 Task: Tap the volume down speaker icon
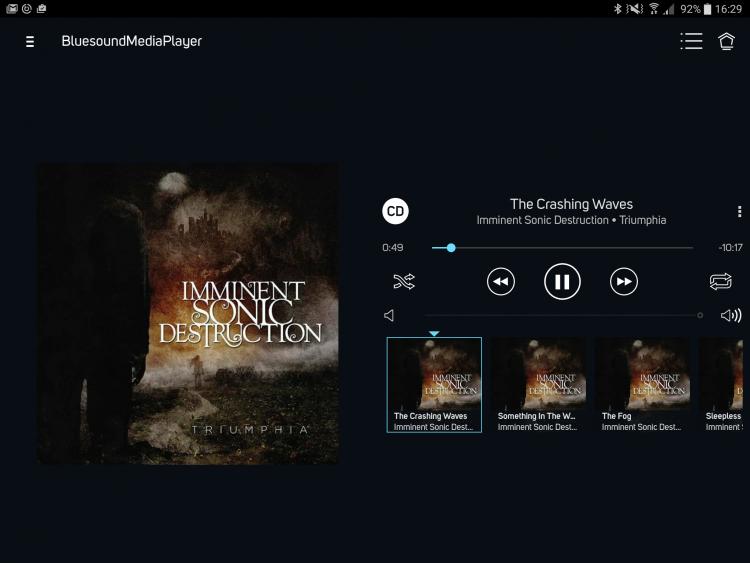coord(389,316)
